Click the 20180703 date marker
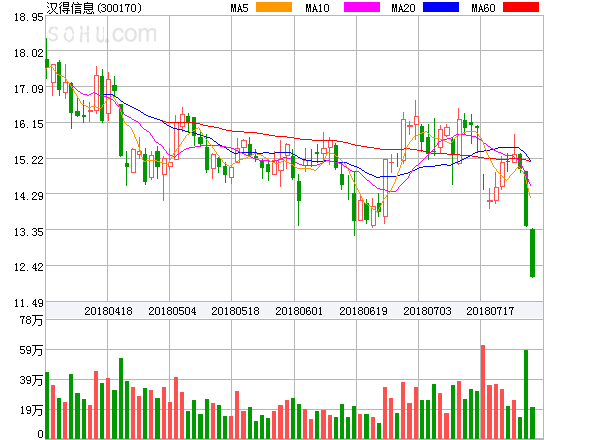The image size is (600, 440). pos(427,311)
